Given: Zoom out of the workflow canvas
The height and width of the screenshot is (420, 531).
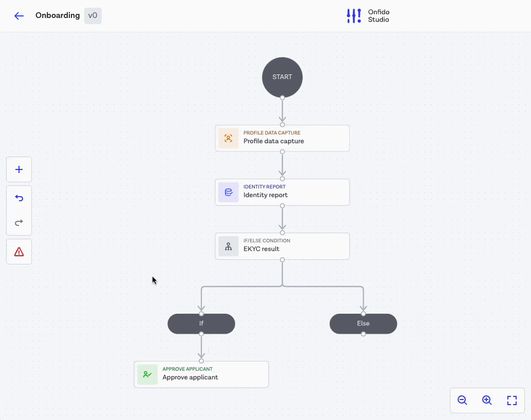Looking at the screenshot, I should (462, 400).
